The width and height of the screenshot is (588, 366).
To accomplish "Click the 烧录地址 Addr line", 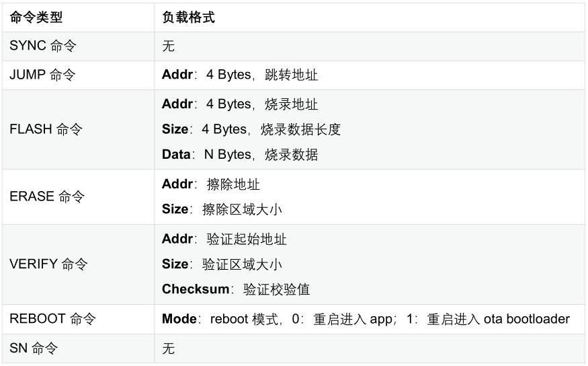I will click(240, 104).
